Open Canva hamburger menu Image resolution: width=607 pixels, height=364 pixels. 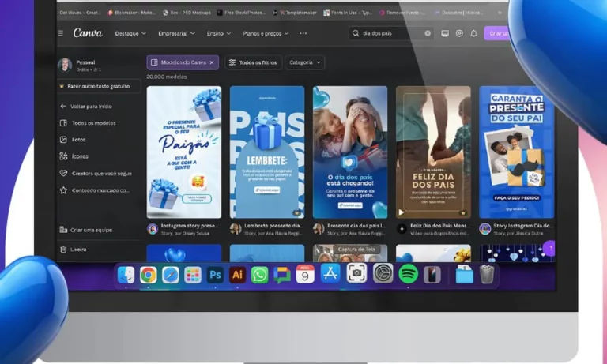coord(61,33)
